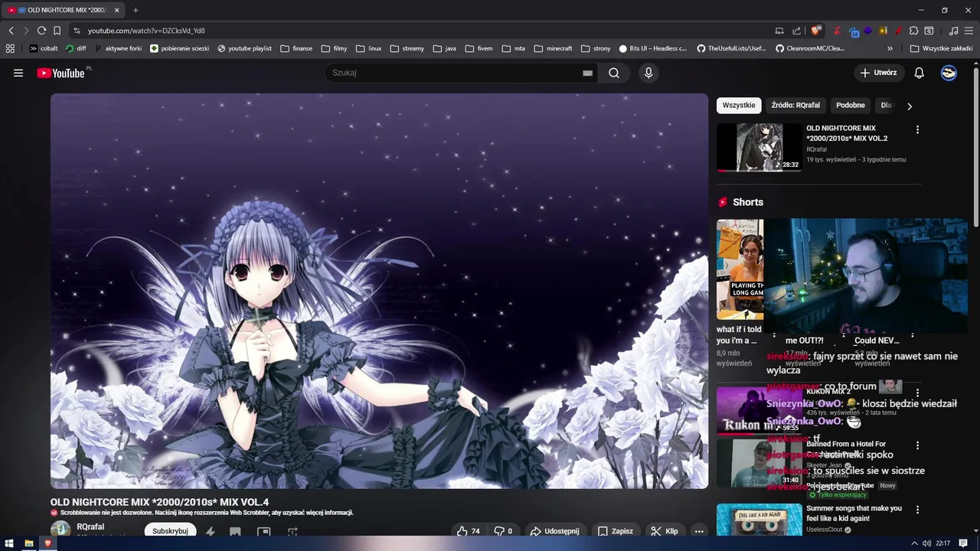This screenshot has height=551, width=980.
Task: Open the Wszystkie zakładki folder
Action: coord(941,48)
